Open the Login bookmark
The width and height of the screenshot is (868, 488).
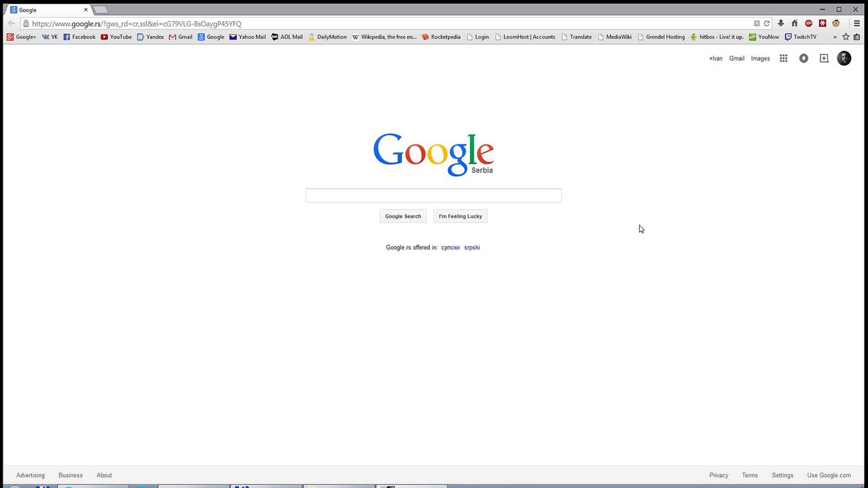[x=478, y=37]
